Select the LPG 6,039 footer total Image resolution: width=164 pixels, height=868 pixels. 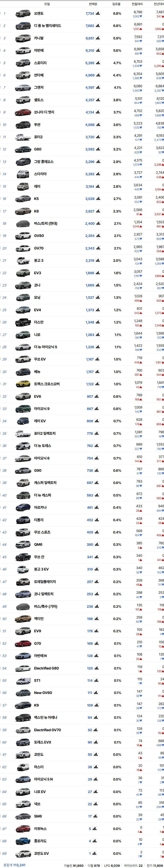112,865
